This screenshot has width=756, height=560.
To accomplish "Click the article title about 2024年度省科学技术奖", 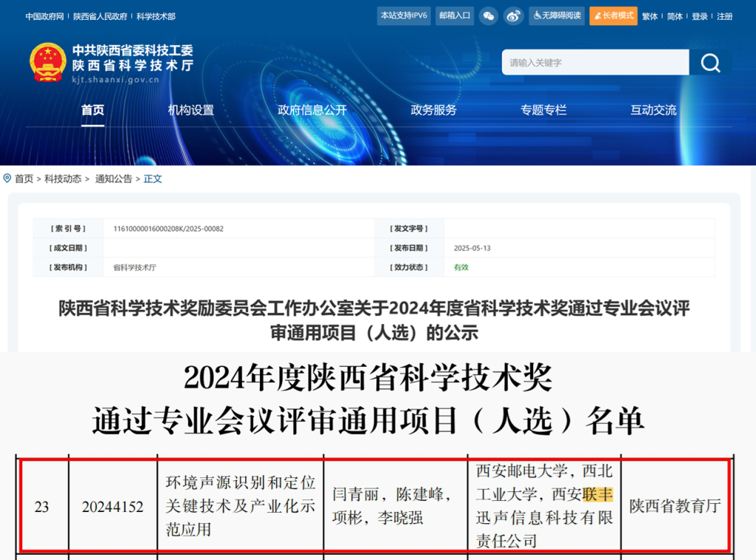I will tap(374, 320).
